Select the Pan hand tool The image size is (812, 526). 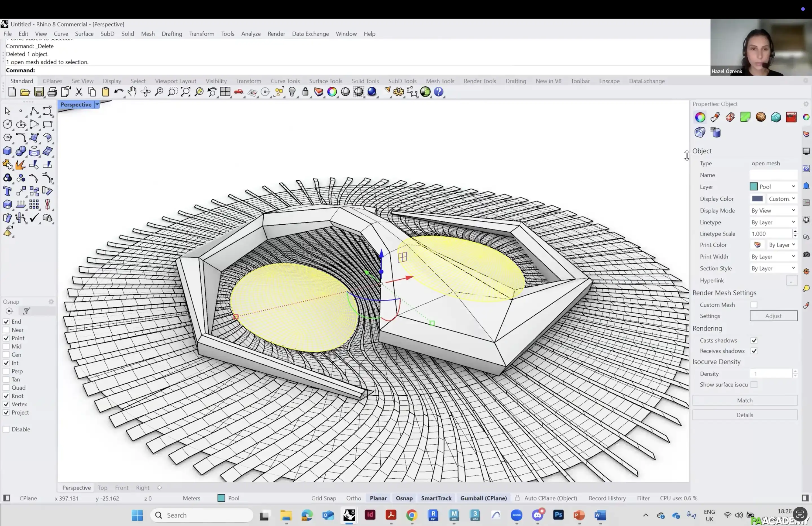point(132,92)
